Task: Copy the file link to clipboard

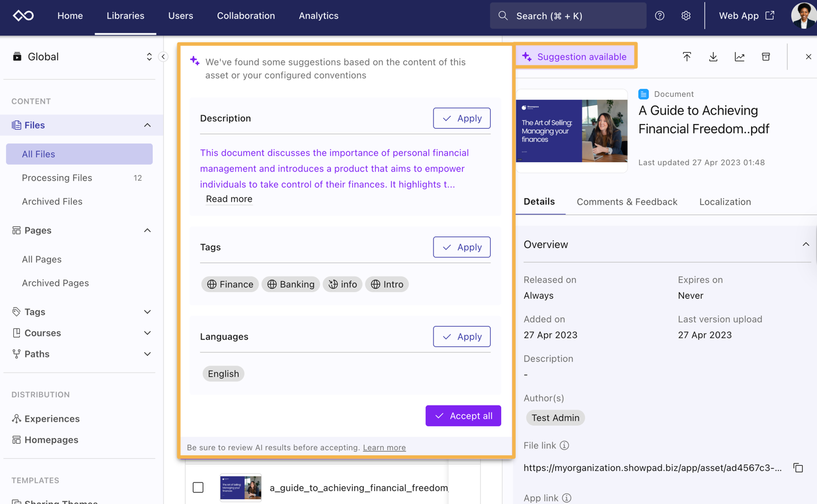Action: pos(798,468)
